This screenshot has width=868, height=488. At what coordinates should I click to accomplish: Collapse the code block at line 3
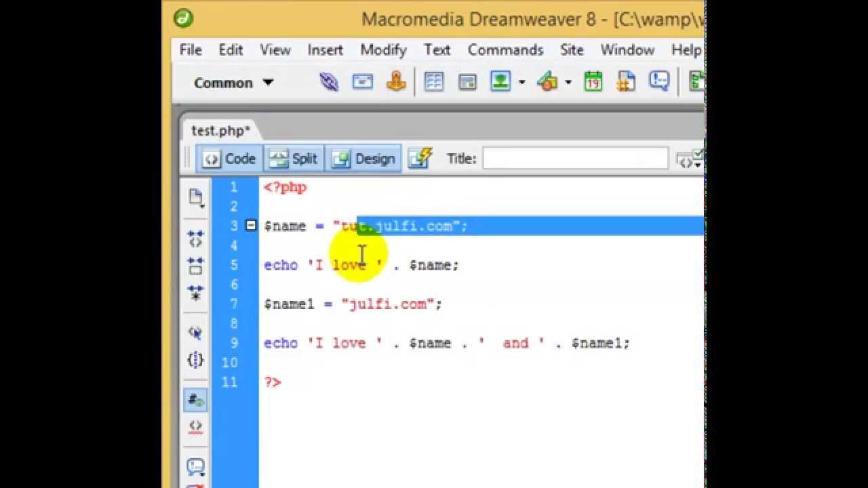pyautogui.click(x=251, y=225)
